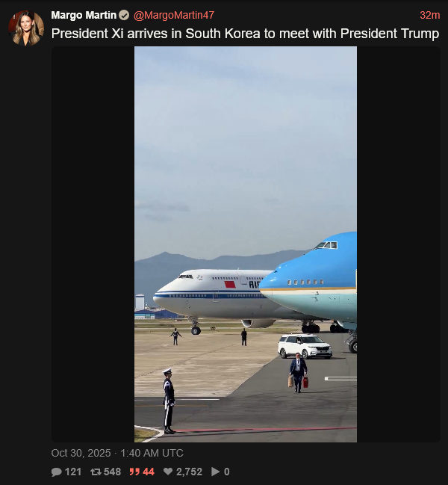Click the verified badge beside Margo Martin
The image size is (448, 485).
(x=124, y=15)
